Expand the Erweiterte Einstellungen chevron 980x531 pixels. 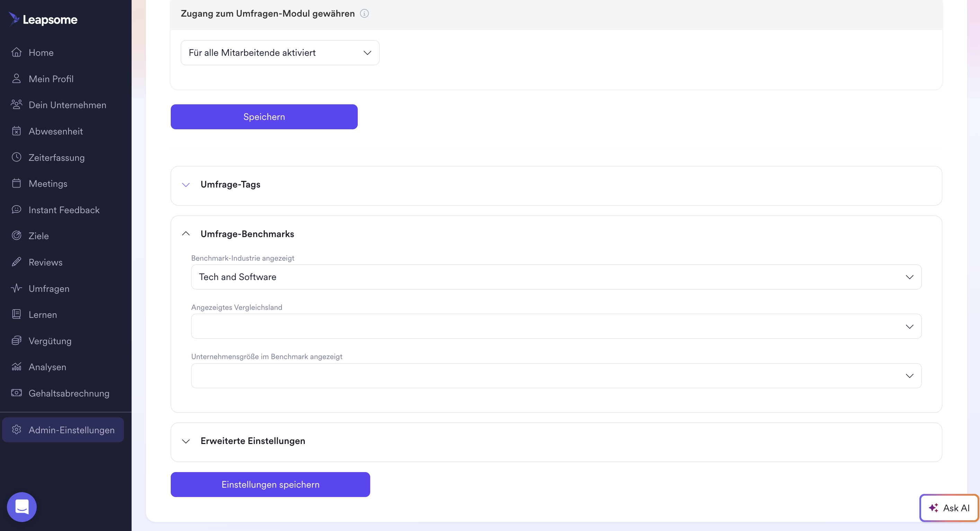pyautogui.click(x=186, y=441)
